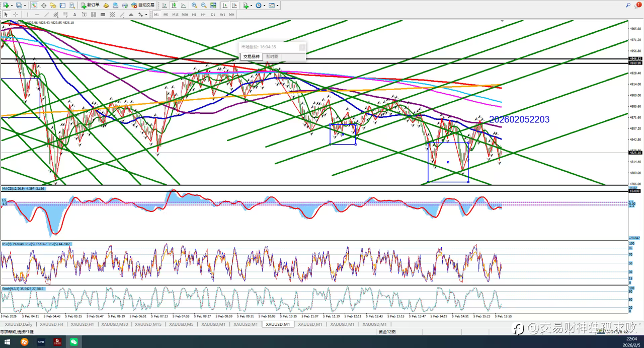Zoom out on the chart

point(204,5)
